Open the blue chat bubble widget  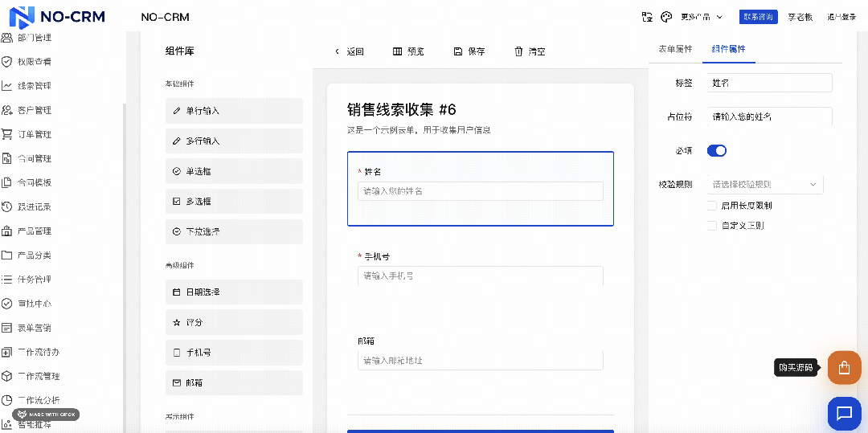pos(844,414)
